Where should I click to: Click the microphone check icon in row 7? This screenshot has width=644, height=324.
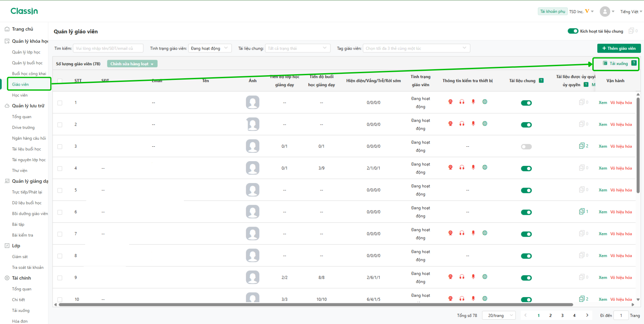[x=473, y=233]
